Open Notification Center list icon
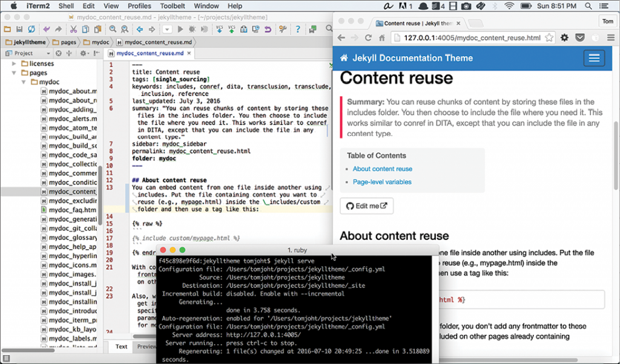Screen dimensions: 620x364 [x=604, y=6]
